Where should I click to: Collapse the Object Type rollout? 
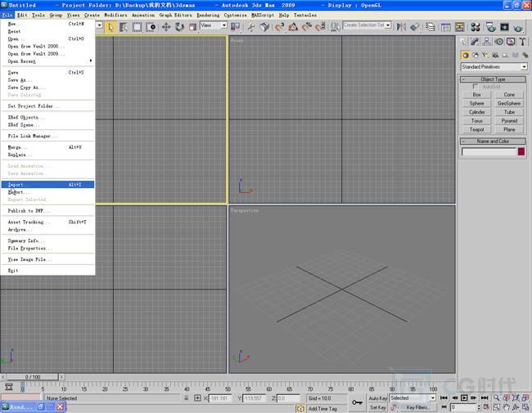[x=493, y=79]
